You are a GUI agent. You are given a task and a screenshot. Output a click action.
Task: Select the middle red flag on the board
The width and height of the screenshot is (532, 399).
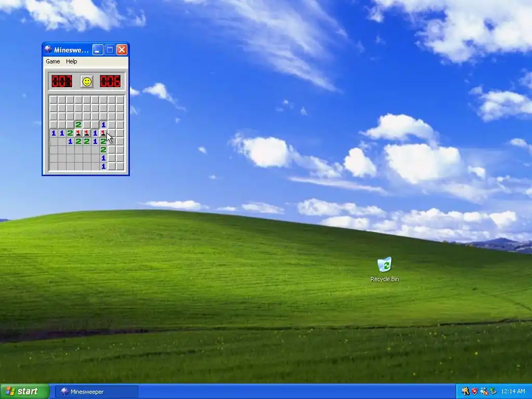[x=87, y=133]
